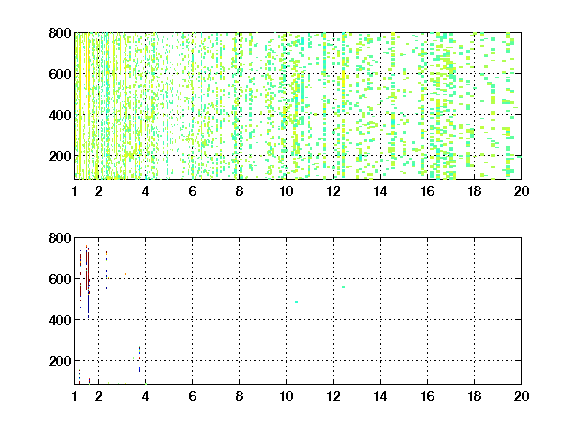Click x-axis tick label 18 under bottom plot
The width and height of the screenshot is (576, 432).
[x=474, y=396]
